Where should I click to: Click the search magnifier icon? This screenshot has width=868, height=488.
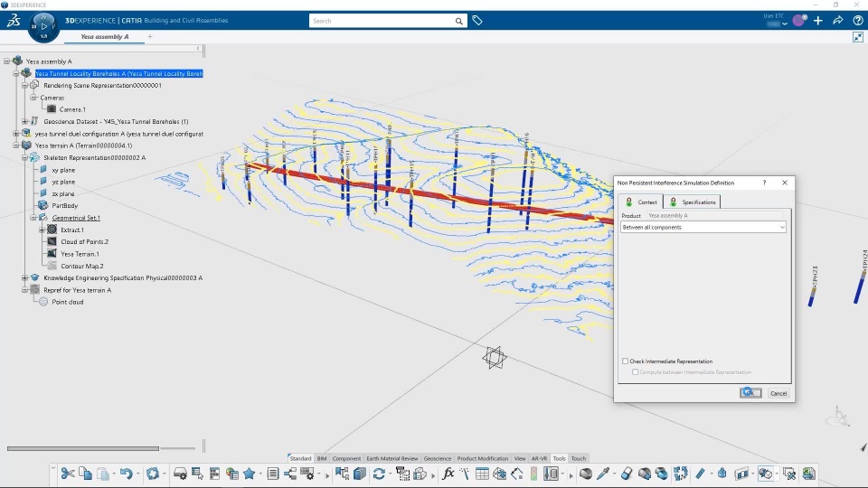tap(459, 21)
